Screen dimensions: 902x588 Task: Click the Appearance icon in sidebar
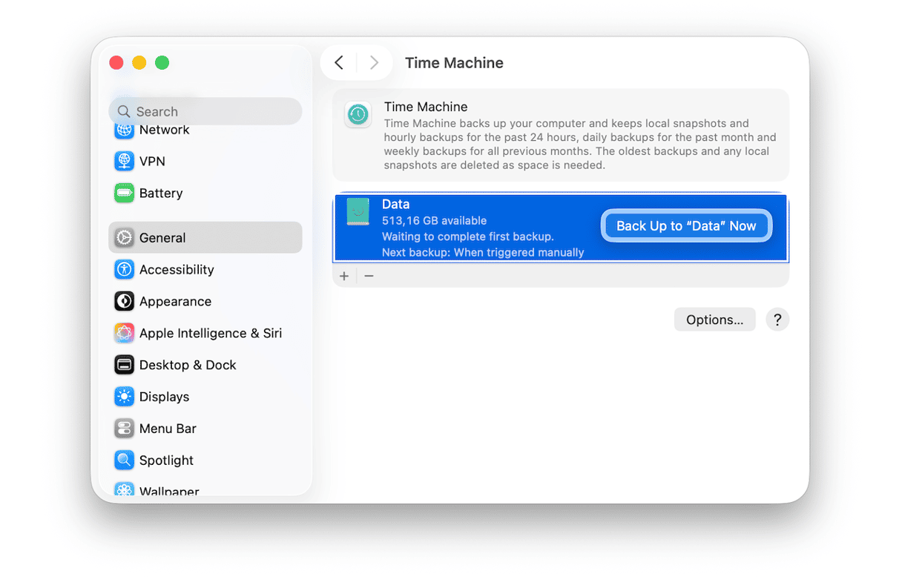(x=124, y=301)
